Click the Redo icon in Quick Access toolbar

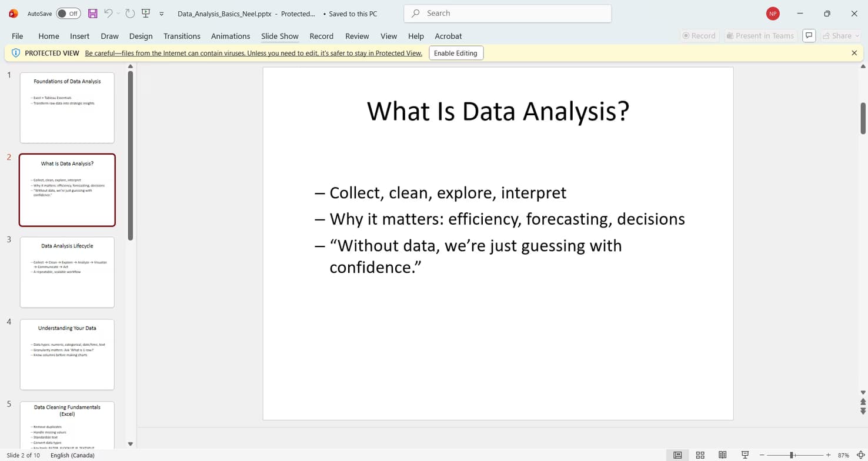pyautogui.click(x=129, y=13)
